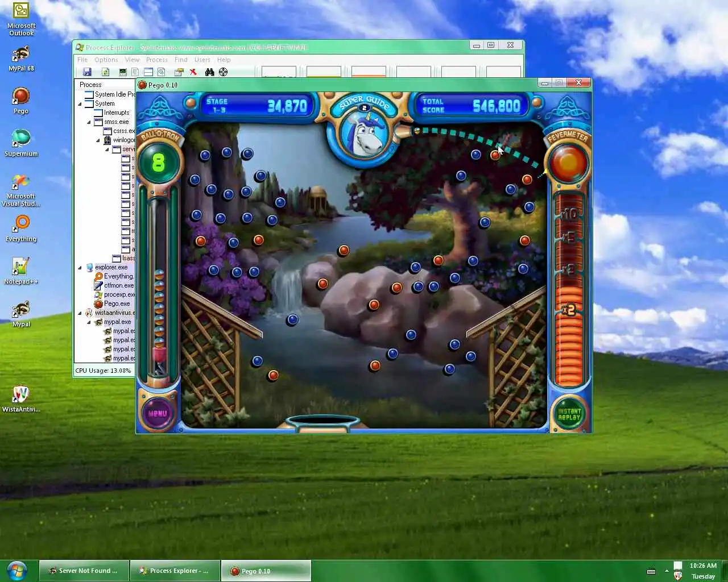Collapse winlogon node in process tree
Image resolution: width=728 pixels, height=582 pixels.
[x=98, y=140]
